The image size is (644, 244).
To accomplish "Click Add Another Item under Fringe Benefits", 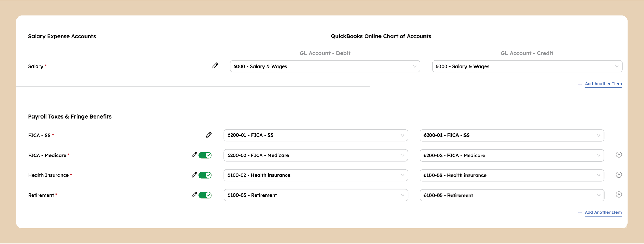I will (603, 212).
